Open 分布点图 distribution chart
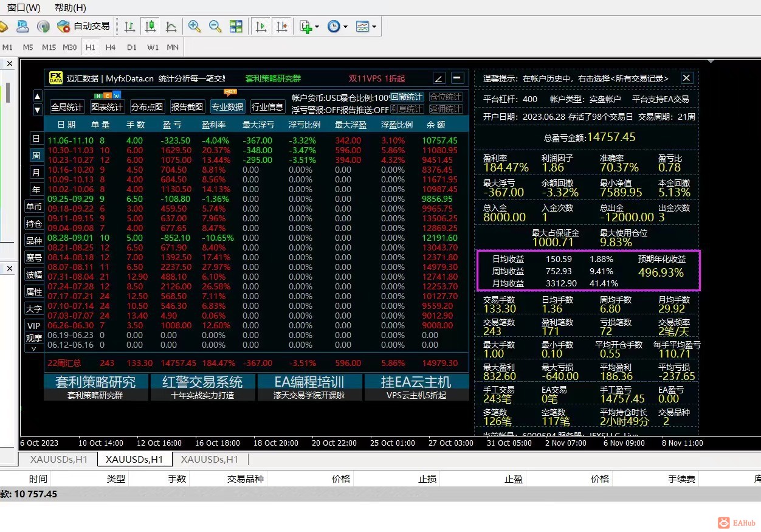 click(147, 107)
